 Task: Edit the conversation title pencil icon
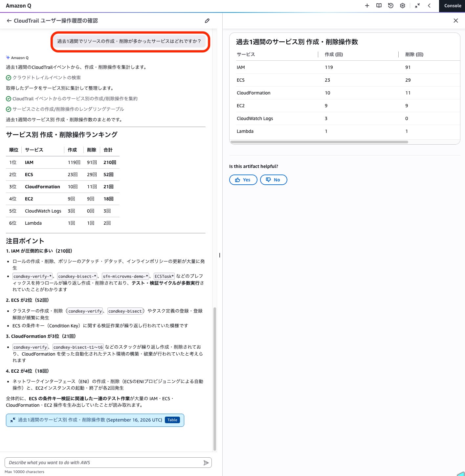207,21
